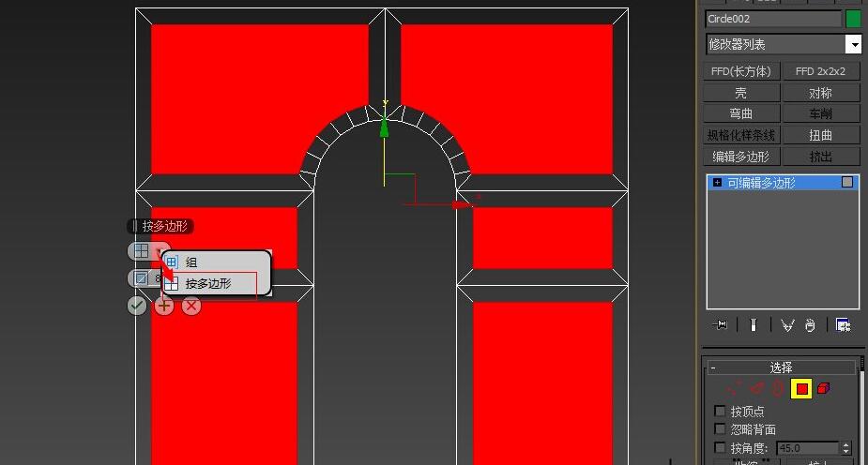Click the 弯曲 modifier button
The width and height of the screenshot is (868, 465).
pos(741,113)
